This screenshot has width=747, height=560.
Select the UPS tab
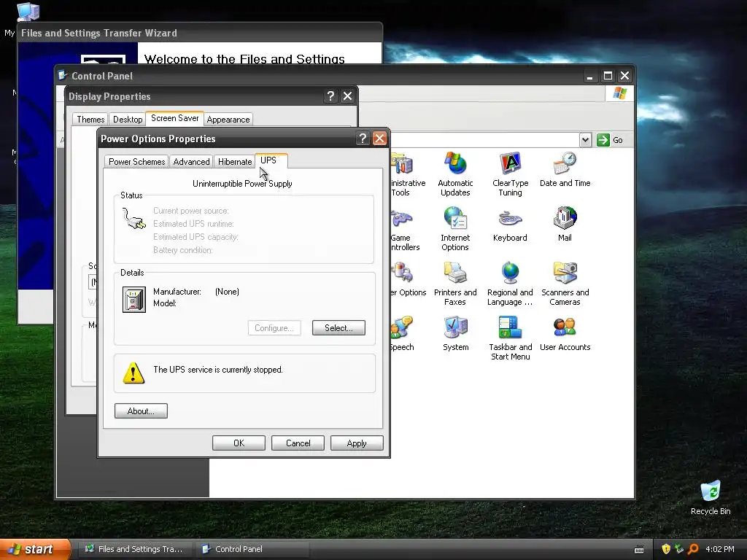click(x=271, y=160)
